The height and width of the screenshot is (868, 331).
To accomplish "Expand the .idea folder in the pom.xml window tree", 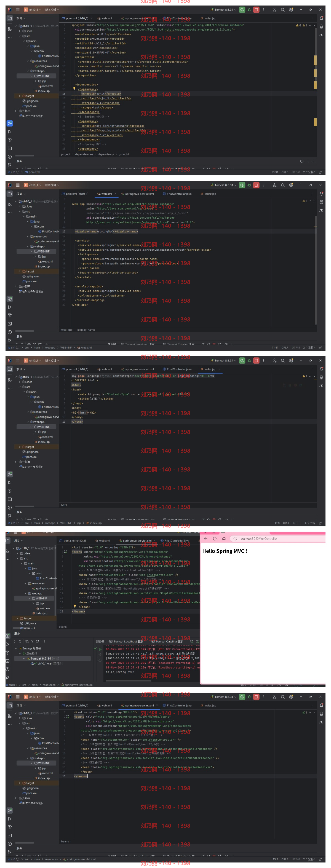I will [20, 31].
